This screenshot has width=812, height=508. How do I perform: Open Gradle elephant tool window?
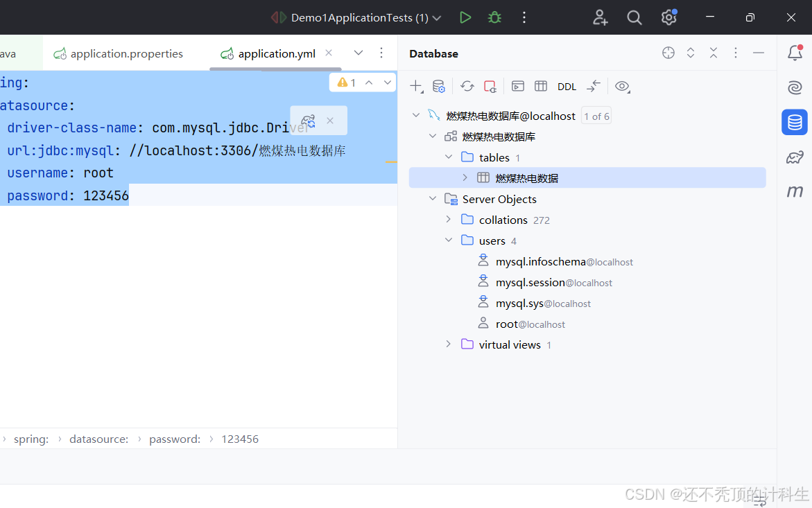coord(795,157)
